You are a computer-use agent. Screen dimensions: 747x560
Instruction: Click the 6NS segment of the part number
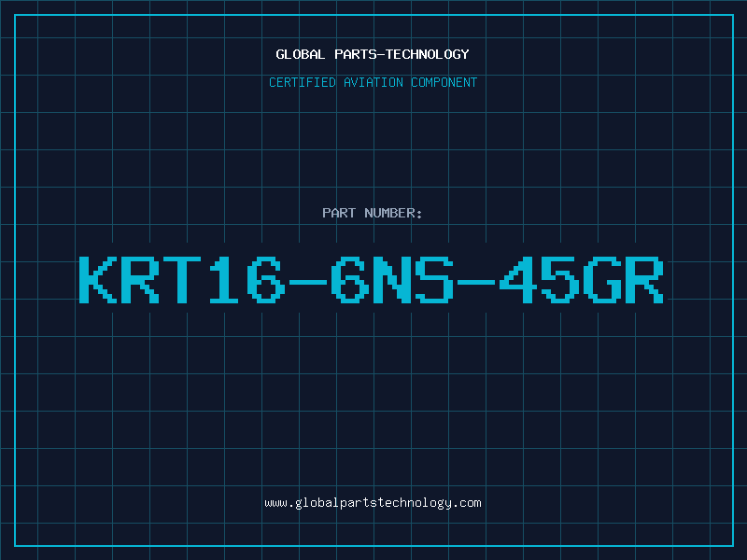[x=392, y=279]
